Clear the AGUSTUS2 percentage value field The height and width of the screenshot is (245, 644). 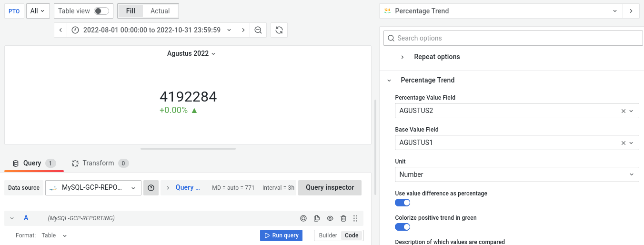click(x=624, y=111)
